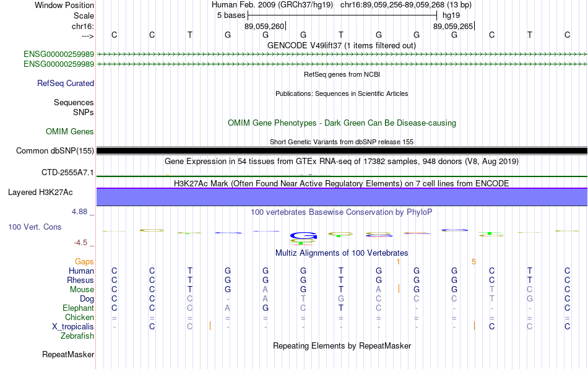Click the GENCODE V49lift37 track title
The width and height of the screenshot is (588, 369).
(342, 45)
